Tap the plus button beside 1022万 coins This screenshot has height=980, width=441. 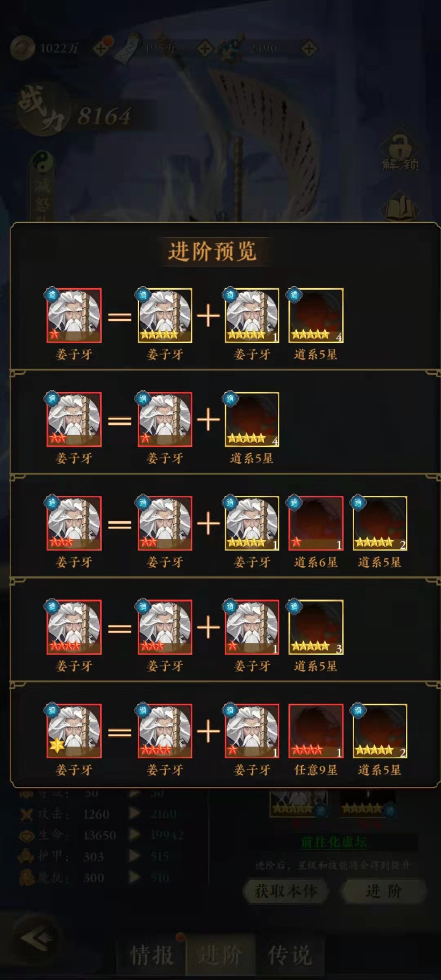point(102,49)
